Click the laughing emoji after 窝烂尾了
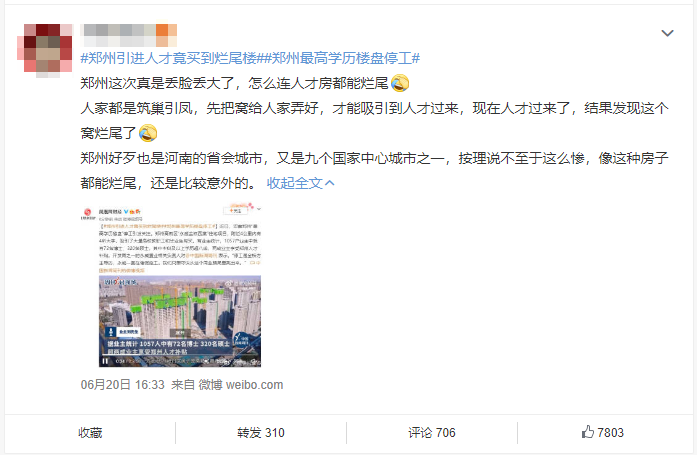The height and width of the screenshot is (455, 697). pos(148,133)
